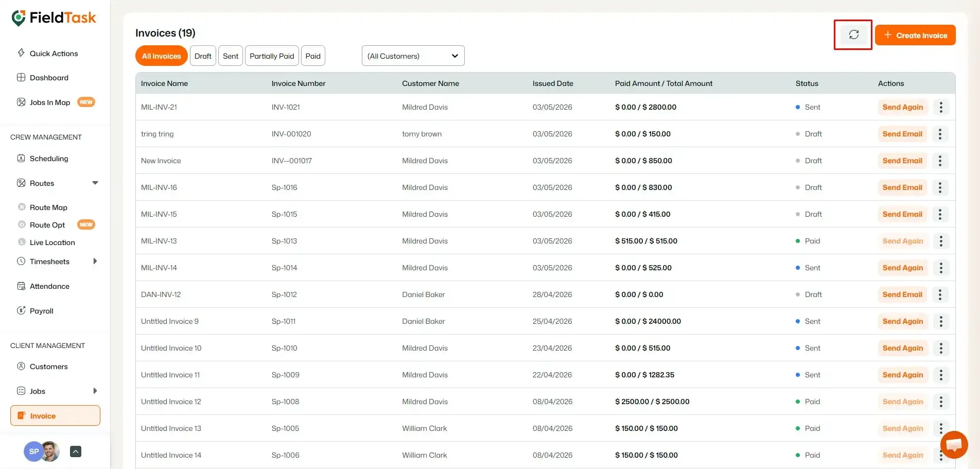This screenshot has height=469, width=980.
Task: Click the Jobs sidebar icon
Action: 21,391
